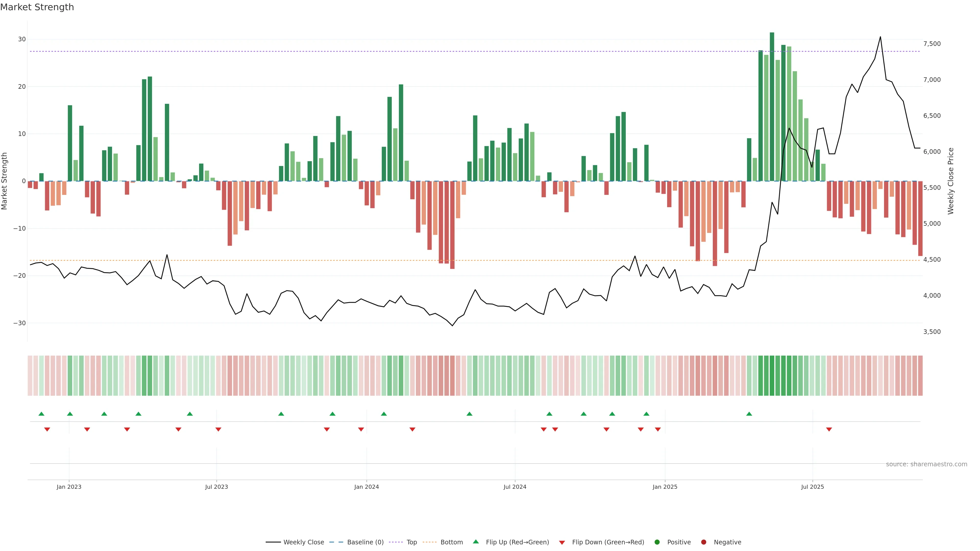The height and width of the screenshot is (551, 980).
Task: Click the Negative red circle legend icon
Action: tap(703, 542)
